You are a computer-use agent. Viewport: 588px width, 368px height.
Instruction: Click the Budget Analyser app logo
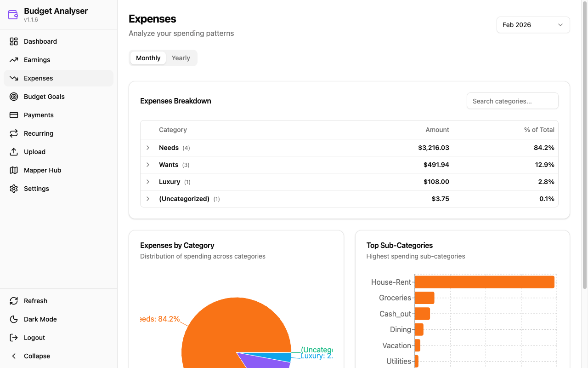(x=12, y=14)
